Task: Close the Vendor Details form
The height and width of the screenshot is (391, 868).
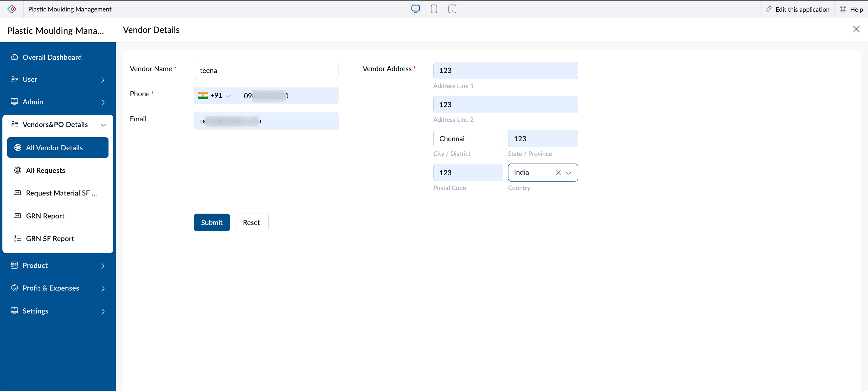Action: tap(856, 29)
